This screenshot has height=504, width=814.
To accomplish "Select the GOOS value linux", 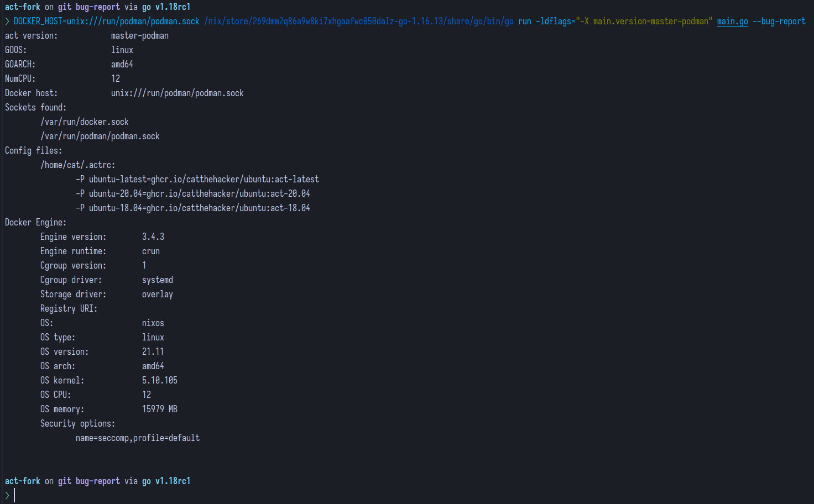I will [x=122, y=50].
